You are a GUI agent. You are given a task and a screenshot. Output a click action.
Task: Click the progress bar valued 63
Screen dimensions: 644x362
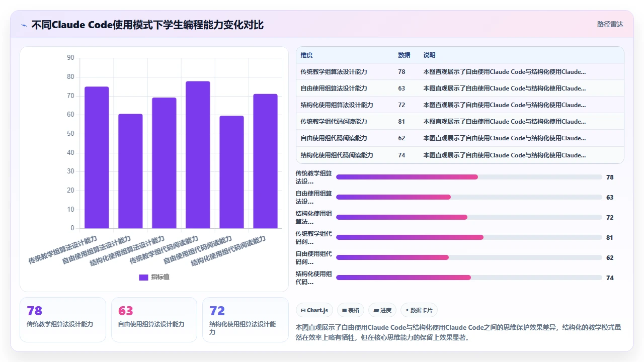click(469, 197)
